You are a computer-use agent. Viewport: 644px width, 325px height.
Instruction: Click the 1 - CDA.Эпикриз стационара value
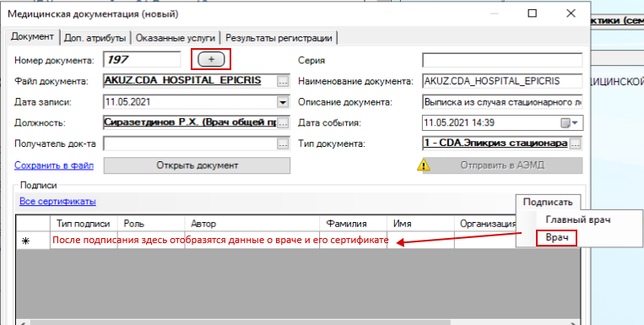tap(496, 144)
